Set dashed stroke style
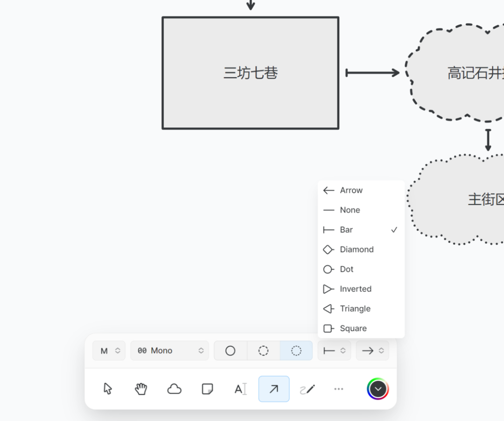This screenshot has width=504, height=421. 264,351
